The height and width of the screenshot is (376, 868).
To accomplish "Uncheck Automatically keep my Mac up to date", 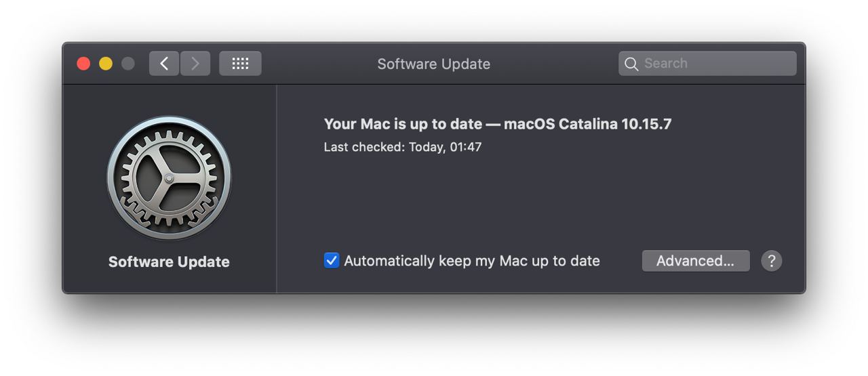I will coord(332,261).
